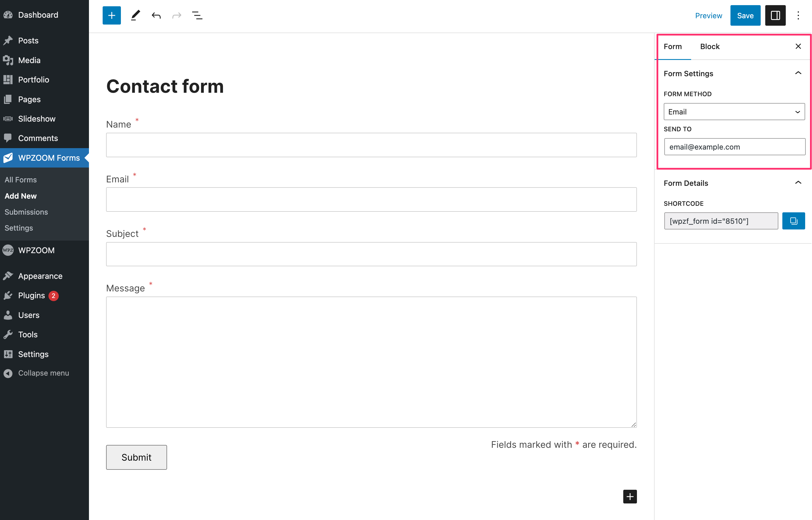Viewport: 812px width, 520px height.
Task: Click the Save button
Action: [745, 15]
